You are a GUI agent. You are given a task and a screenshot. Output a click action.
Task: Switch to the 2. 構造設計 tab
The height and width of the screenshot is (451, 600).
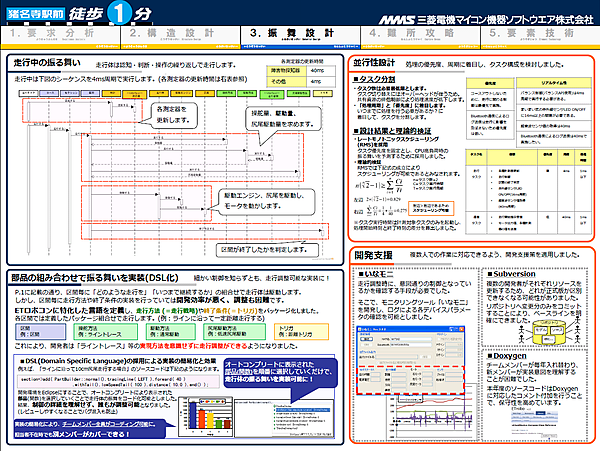click(x=180, y=34)
